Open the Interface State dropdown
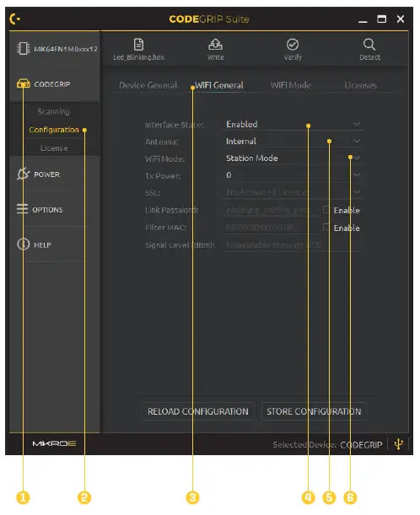 (x=293, y=124)
